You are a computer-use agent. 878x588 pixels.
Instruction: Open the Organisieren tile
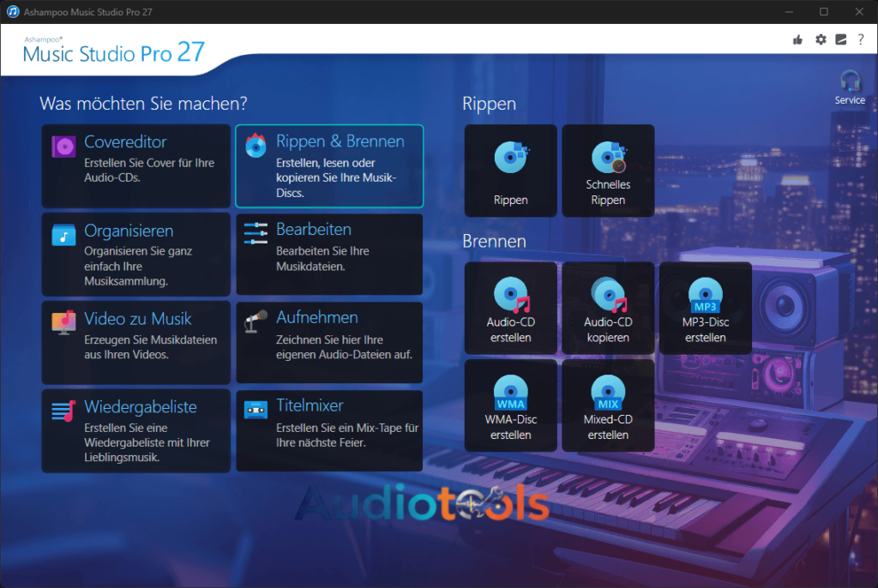(136, 255)
